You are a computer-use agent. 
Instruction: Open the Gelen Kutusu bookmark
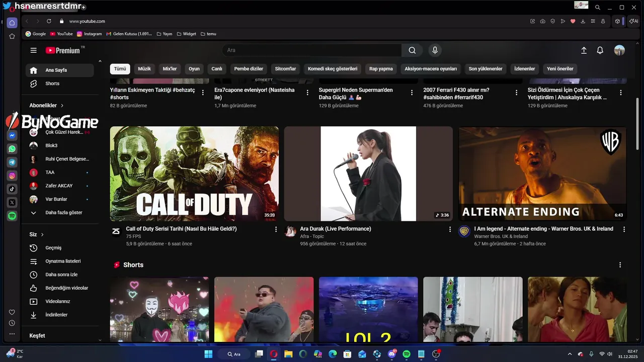129,34
